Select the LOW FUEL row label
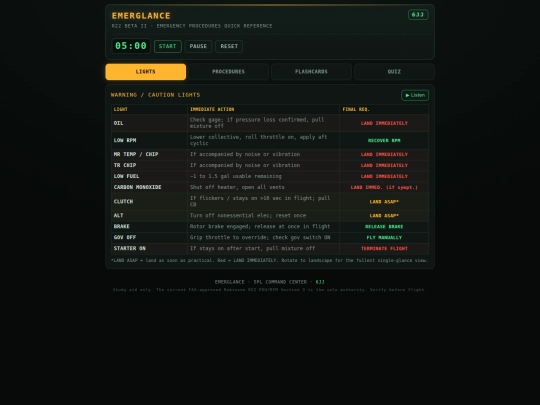The image size is (540, 405). point(126,176)
